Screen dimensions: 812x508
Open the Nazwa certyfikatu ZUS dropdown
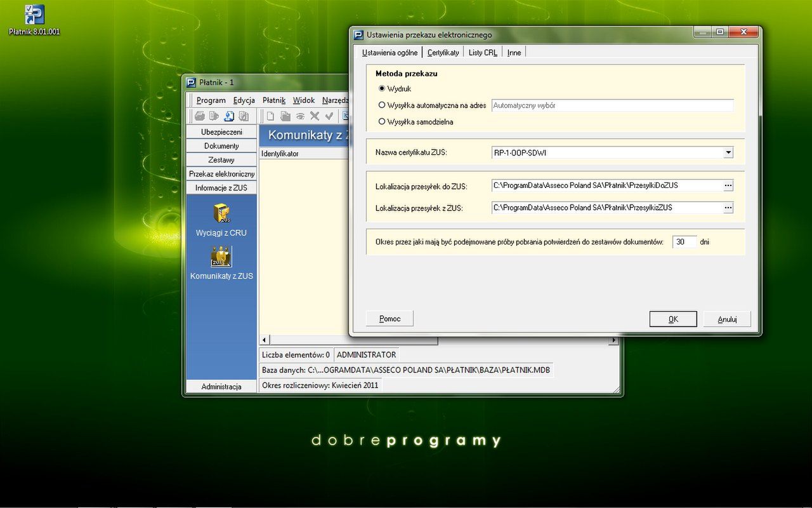pyautogui.click(x=728, y=152)
